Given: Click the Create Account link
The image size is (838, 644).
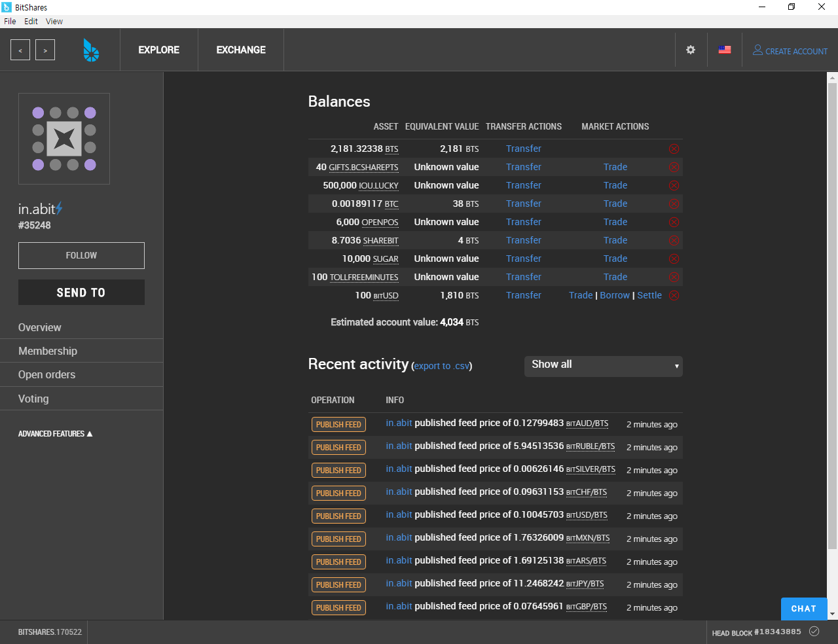Looking at the screenshot, I should [796, 51].
